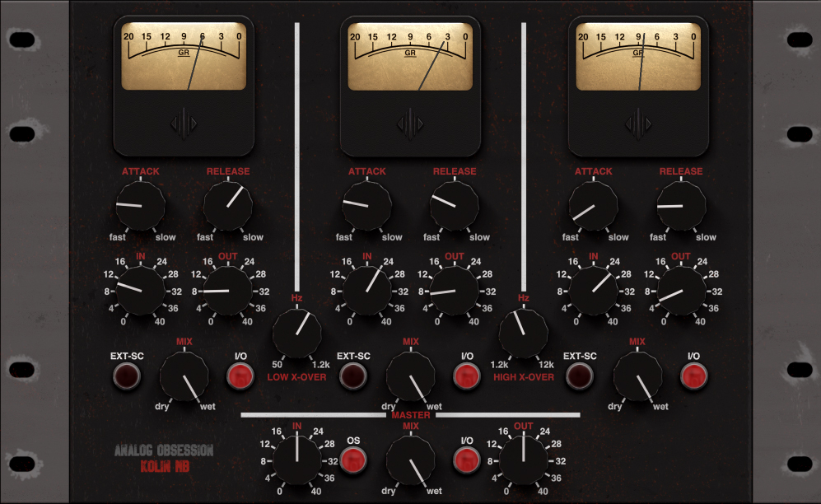Screen dimensions: 821x504
Task: Click the mid band RELEASE knob
Action: [455, 206]
